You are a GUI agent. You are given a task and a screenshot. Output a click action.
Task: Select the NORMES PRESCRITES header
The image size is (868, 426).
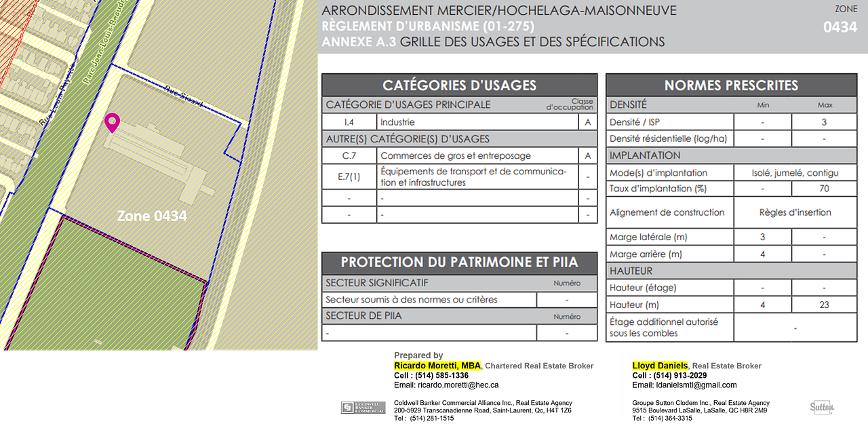click(x=731, y=85)
